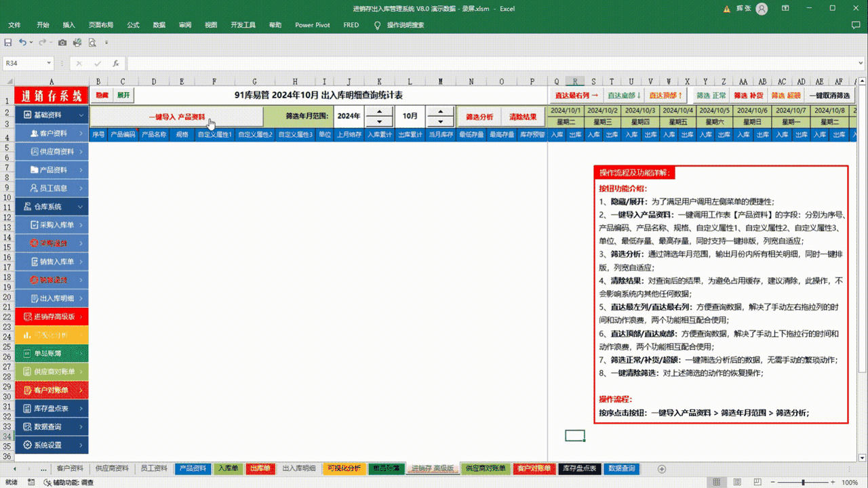Switch to Normal view icon in status bar
Image resolution: width=868 pixels, height=488 pixels.
716,483
